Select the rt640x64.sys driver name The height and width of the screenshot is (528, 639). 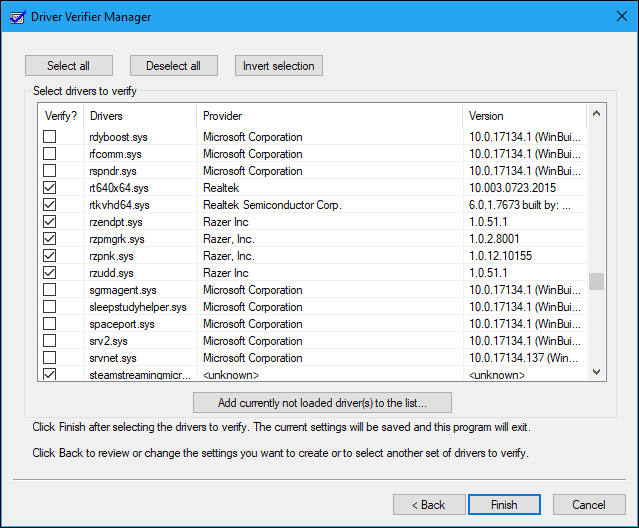tap(119, 188)
